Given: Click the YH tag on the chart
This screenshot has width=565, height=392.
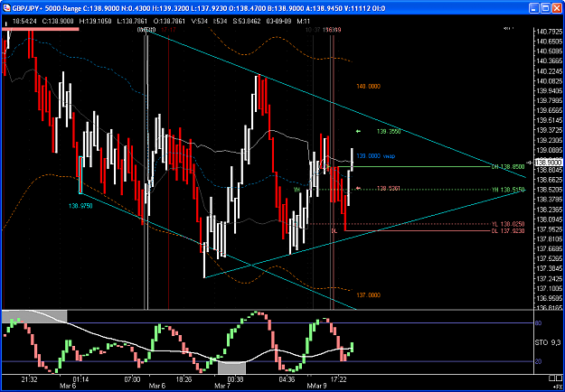Looking at the screenshot, I should point(297,189).
